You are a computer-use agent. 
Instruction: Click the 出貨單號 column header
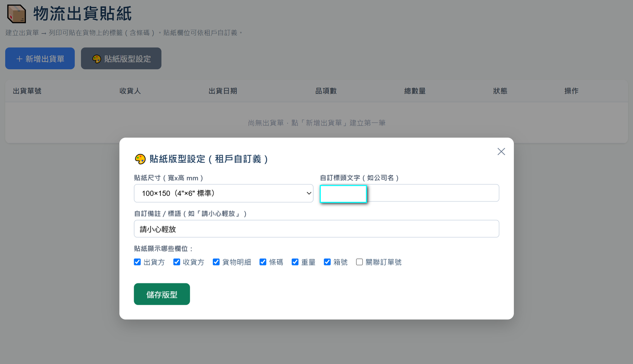pyautogui.click(x=27, y=91)
